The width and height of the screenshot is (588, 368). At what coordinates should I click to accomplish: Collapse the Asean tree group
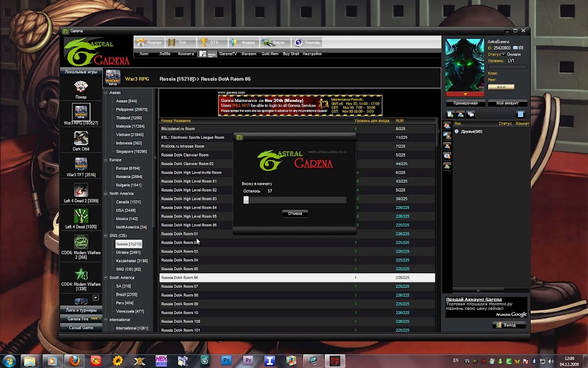coord(106,93)
